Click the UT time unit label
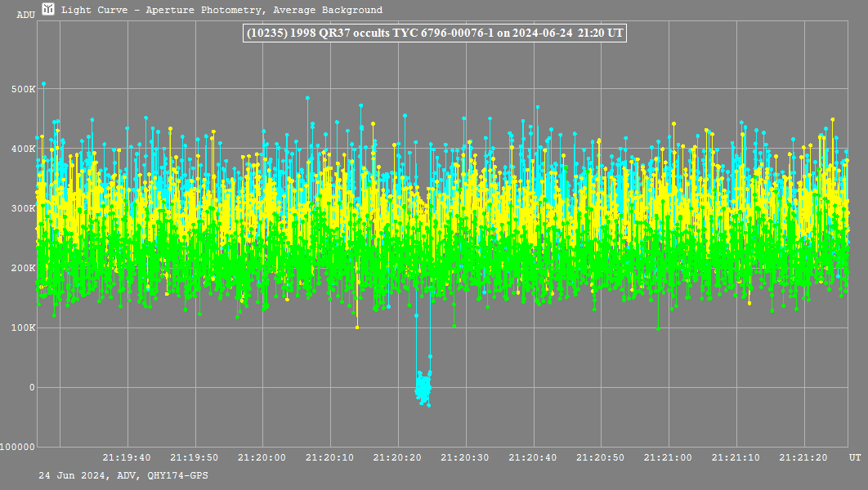This screenshot has width=868, height=490. [853, 457]
